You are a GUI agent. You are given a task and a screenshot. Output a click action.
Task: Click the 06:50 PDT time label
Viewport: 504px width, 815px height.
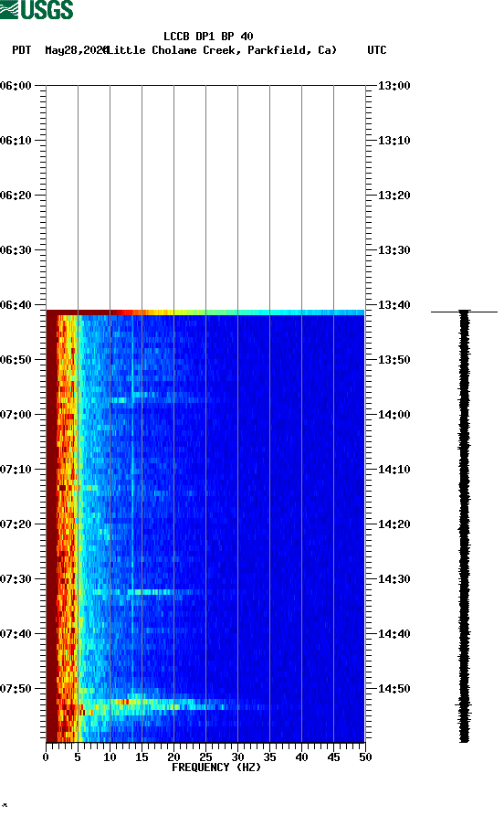pos(16,360)
